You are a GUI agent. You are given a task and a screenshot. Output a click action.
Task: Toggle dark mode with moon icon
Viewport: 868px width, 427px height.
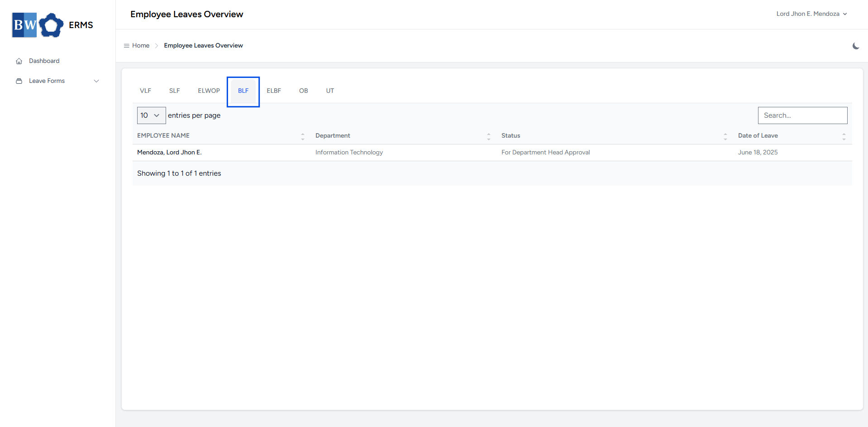tap(856, 46)
